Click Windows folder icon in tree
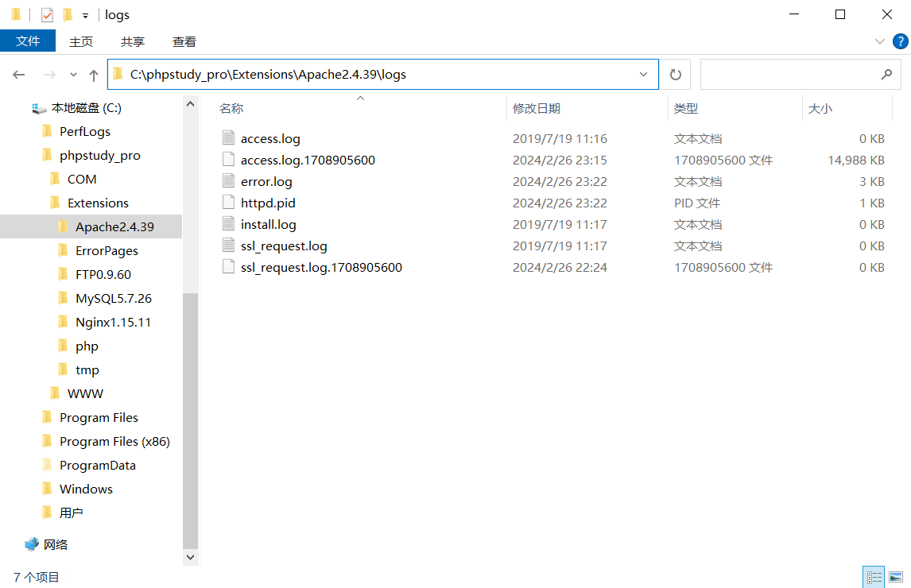Image resolution: width=911 pixels, height=588 pixels. [47, 488]
